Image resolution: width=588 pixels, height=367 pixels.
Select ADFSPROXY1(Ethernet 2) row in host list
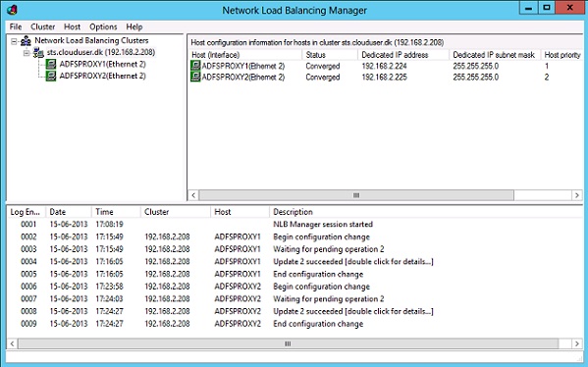click(386, 66)
